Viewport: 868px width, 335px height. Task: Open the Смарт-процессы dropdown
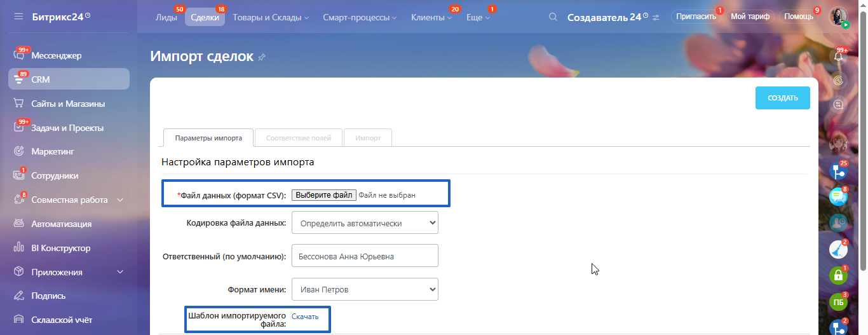(x=360, y=18)
